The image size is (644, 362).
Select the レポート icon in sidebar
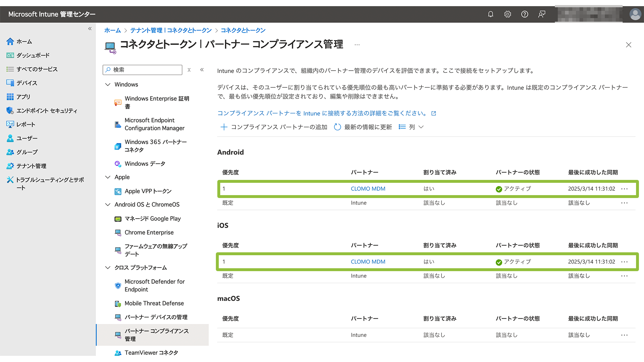[x=10, y=124]
